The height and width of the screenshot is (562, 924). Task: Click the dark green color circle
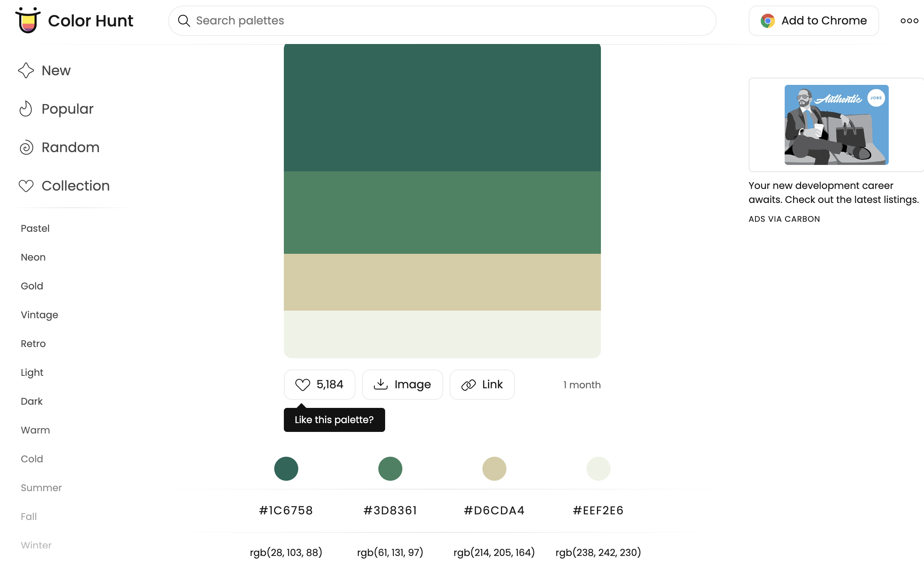[x=286, y=469]
